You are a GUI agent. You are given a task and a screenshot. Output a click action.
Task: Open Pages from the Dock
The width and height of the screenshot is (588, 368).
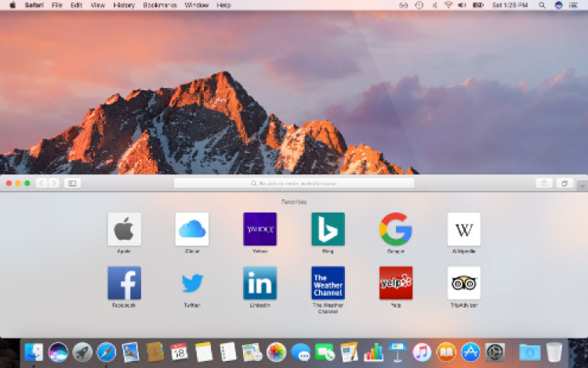[x=349, y=352]
